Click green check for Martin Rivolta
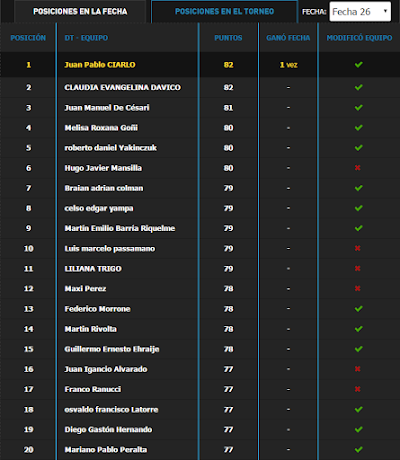Image resolution: width=400 pixels, height=460 pixels. [359, 329]
